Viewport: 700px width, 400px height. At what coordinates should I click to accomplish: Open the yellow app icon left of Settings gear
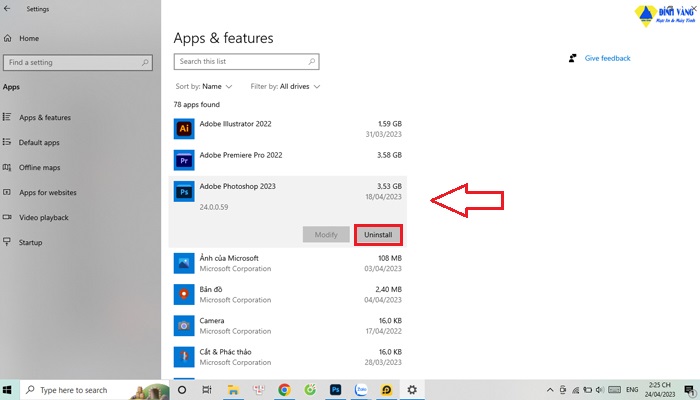(387, 390)
